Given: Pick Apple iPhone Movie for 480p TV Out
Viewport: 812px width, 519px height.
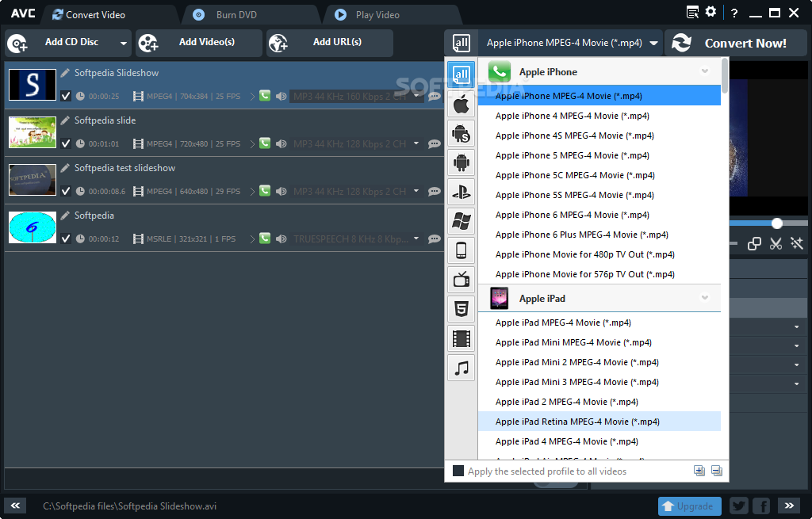Looking at the screenshot, I should [x=599, y=254].
